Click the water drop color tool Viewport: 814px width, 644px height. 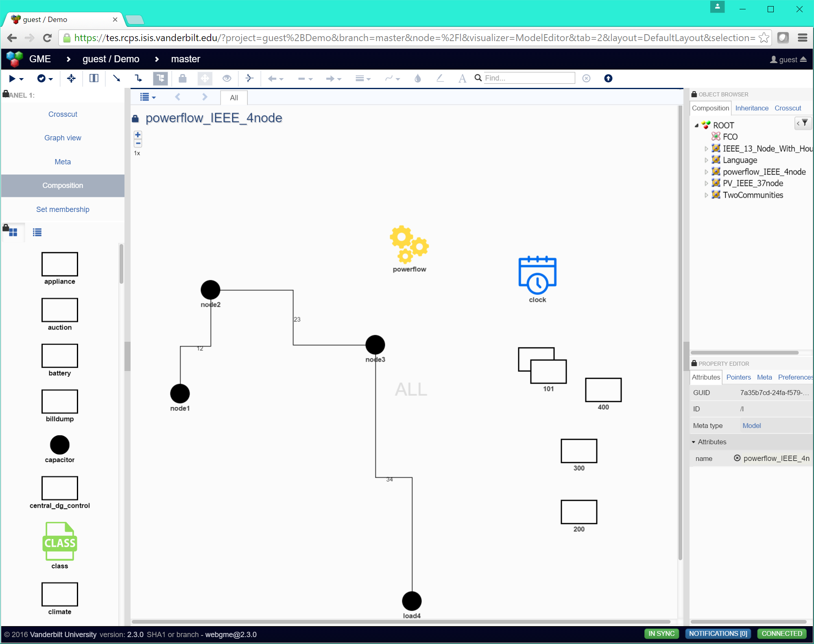click(417, 78)
